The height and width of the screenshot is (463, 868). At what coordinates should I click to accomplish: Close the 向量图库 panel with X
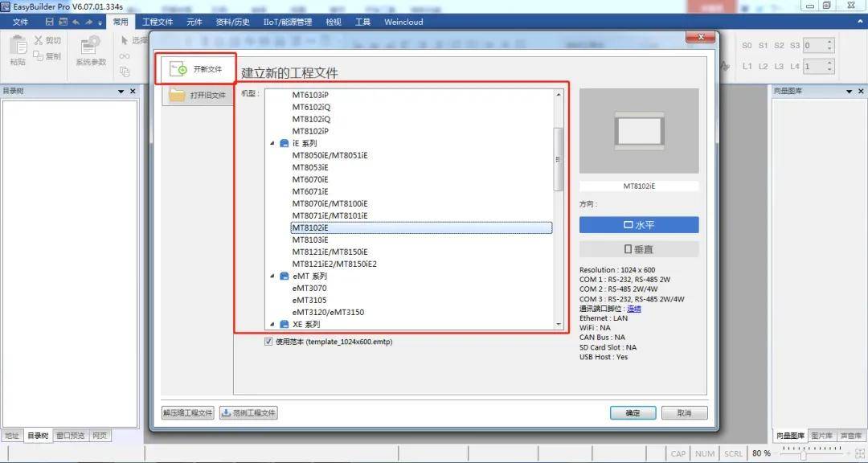coord(861,91)
